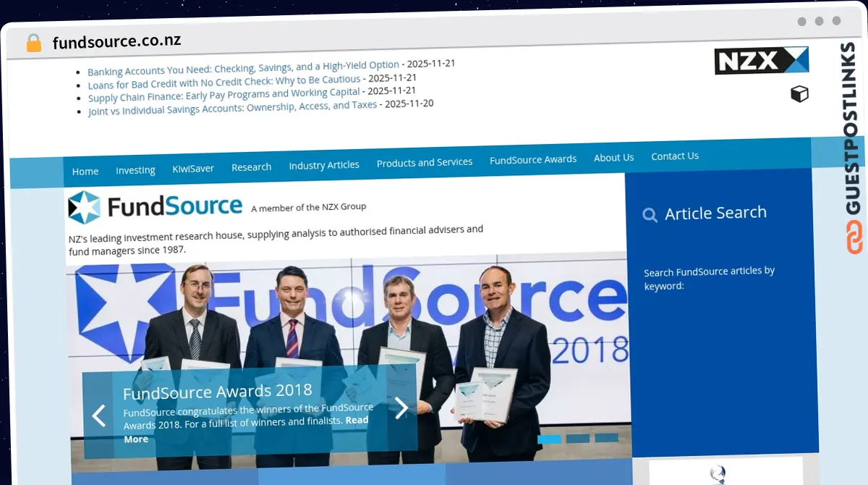
Task: Open Joint vs Individual Savings Accounts article
Action: coord(232,108)
